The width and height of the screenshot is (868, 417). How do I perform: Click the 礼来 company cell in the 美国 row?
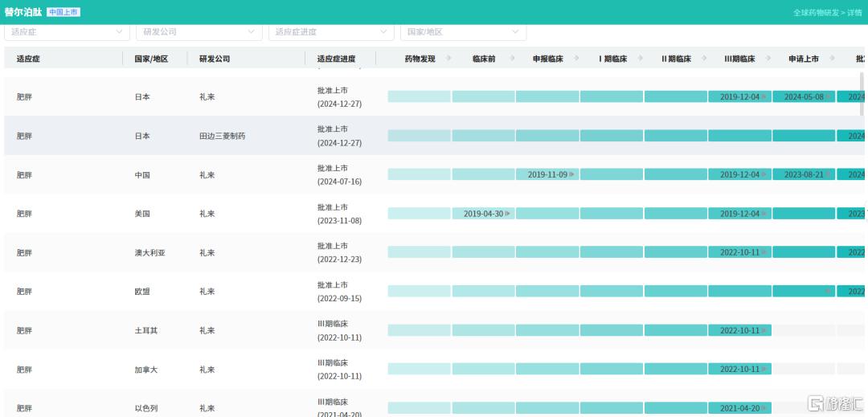click(x=207, y=214)
